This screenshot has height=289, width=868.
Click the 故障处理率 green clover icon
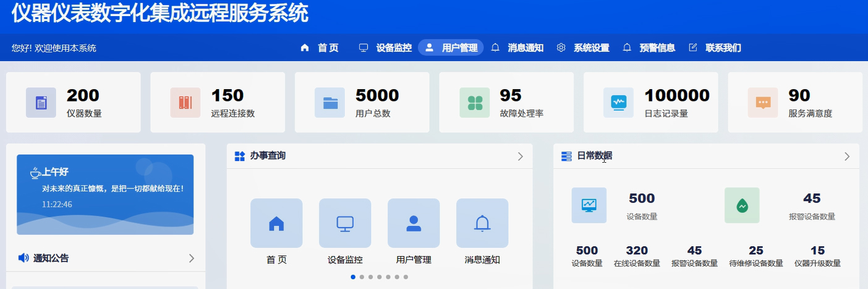pyautogui.click(x=475, y=103)
